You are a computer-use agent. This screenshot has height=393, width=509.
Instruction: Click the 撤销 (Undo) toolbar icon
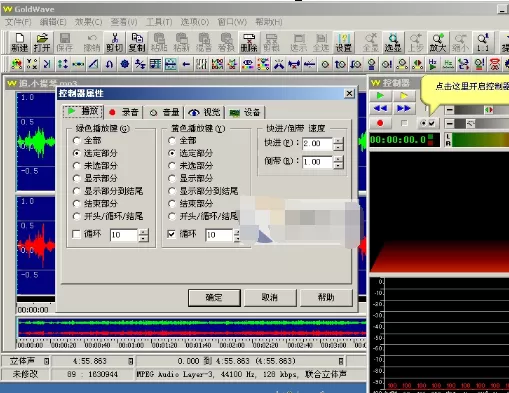coord(92,43)
